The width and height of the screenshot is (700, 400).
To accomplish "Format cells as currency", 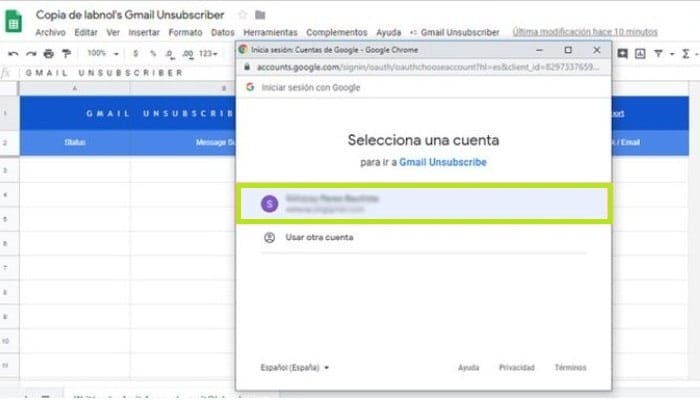I will pos(135,54).
